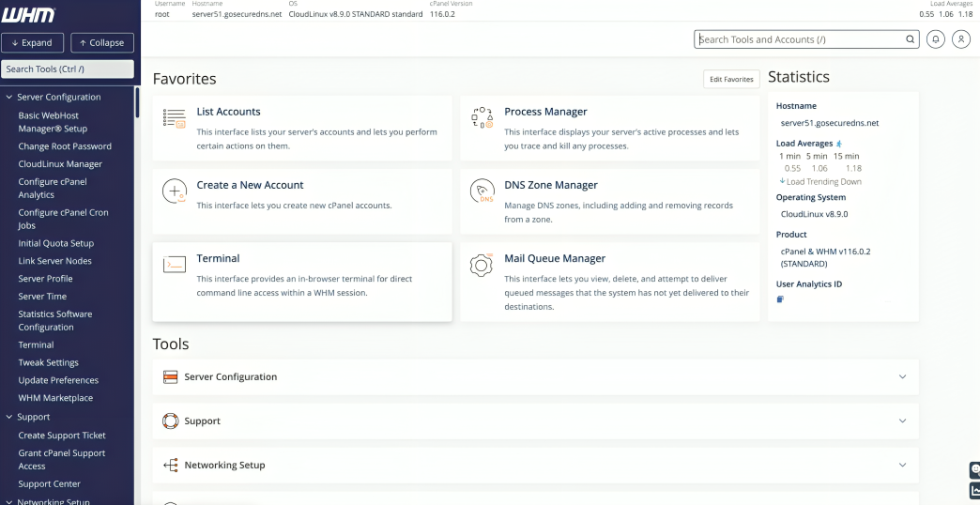Click the Server Configuration tools icon

pyautogui.click(x=171, y=377)
